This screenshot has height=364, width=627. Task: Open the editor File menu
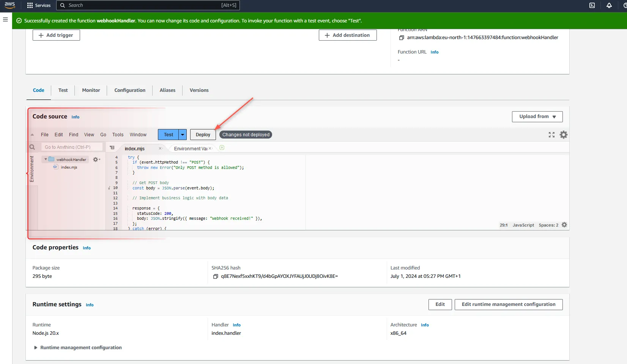coord(45,135)
